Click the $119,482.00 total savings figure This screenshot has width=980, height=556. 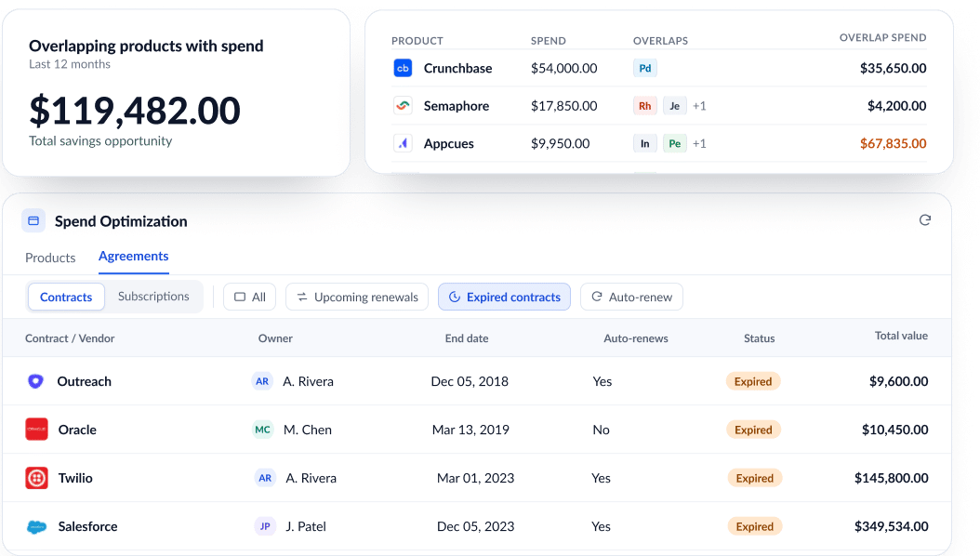[x=135, y=111]
